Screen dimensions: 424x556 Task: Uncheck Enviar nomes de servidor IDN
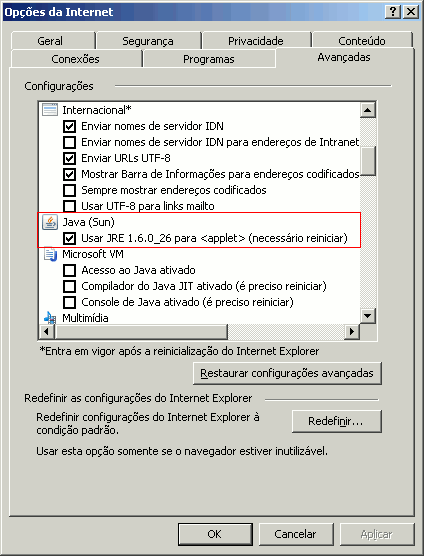[x=69, y=126]
